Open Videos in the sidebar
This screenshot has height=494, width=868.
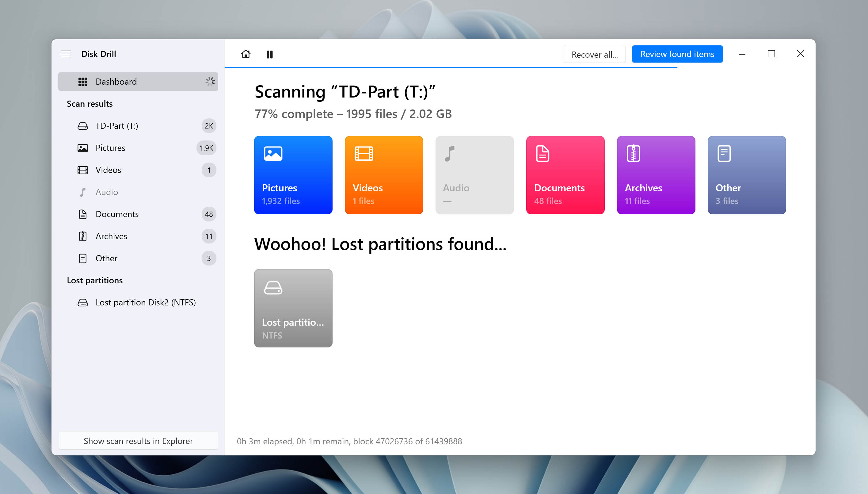click(138, 170)
